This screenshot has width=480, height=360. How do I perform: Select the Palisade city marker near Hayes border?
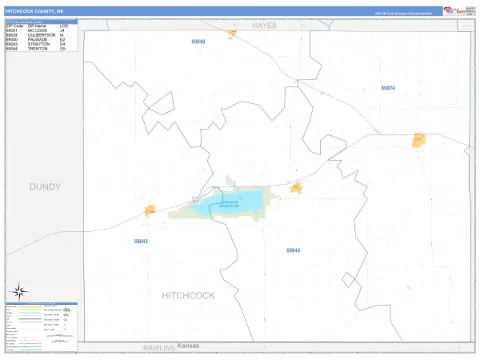[232, 34]
